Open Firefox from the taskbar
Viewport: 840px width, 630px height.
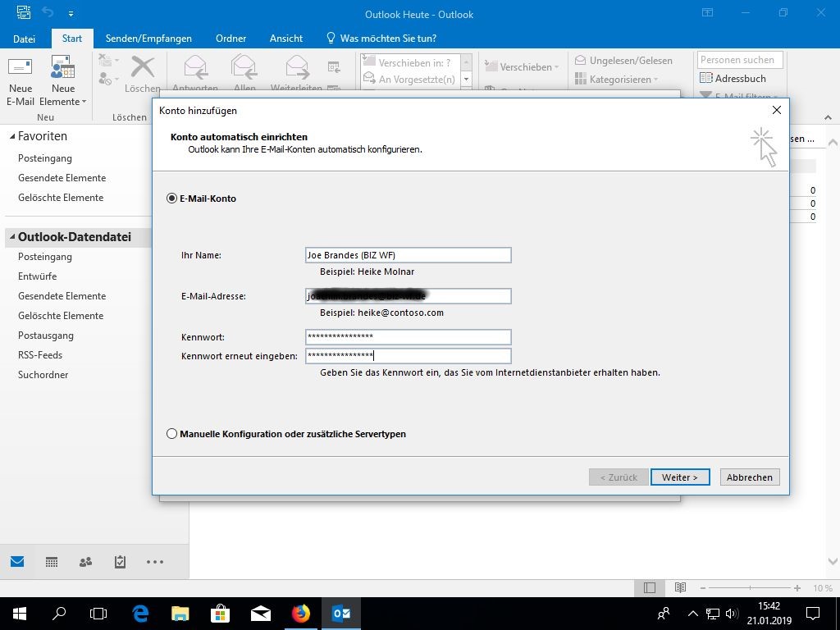[301, 614]
